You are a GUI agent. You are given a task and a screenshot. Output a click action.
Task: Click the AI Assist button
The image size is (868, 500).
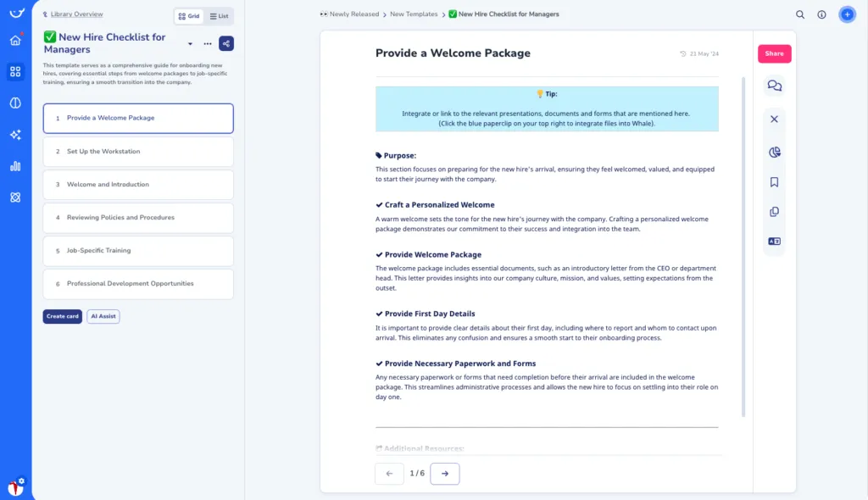click(x=103, y=316)
